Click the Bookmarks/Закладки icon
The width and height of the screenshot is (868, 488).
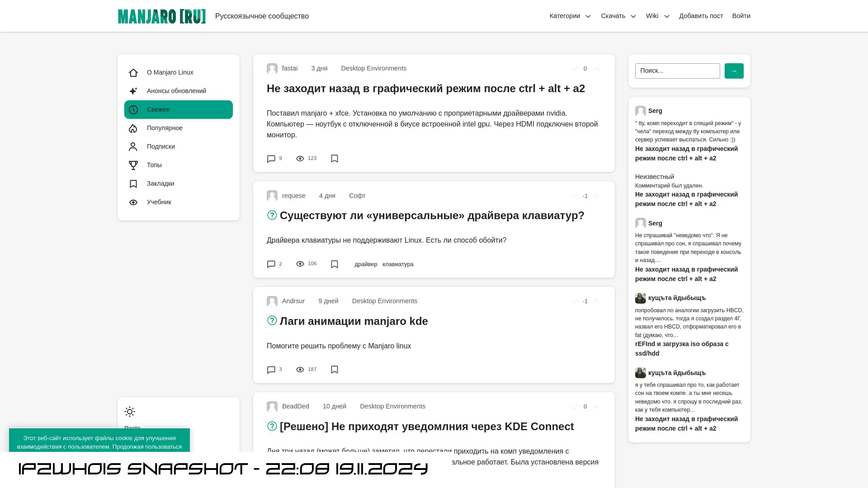133,183
